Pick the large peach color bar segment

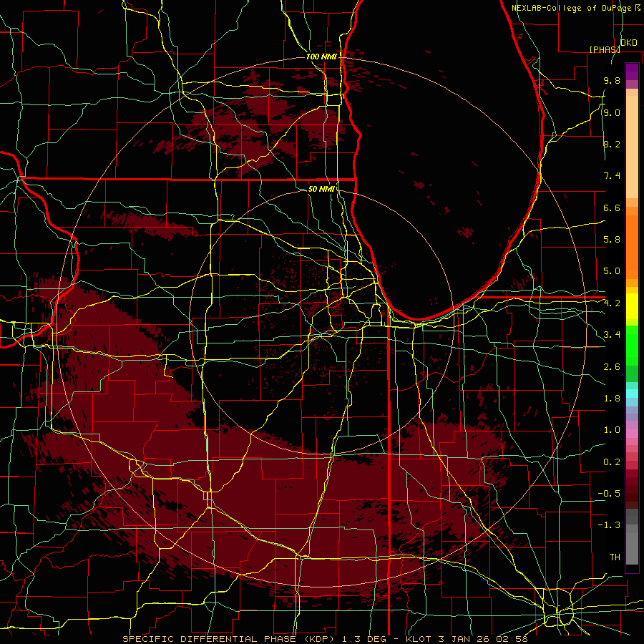pyautogui.click(x=632, y=147)
